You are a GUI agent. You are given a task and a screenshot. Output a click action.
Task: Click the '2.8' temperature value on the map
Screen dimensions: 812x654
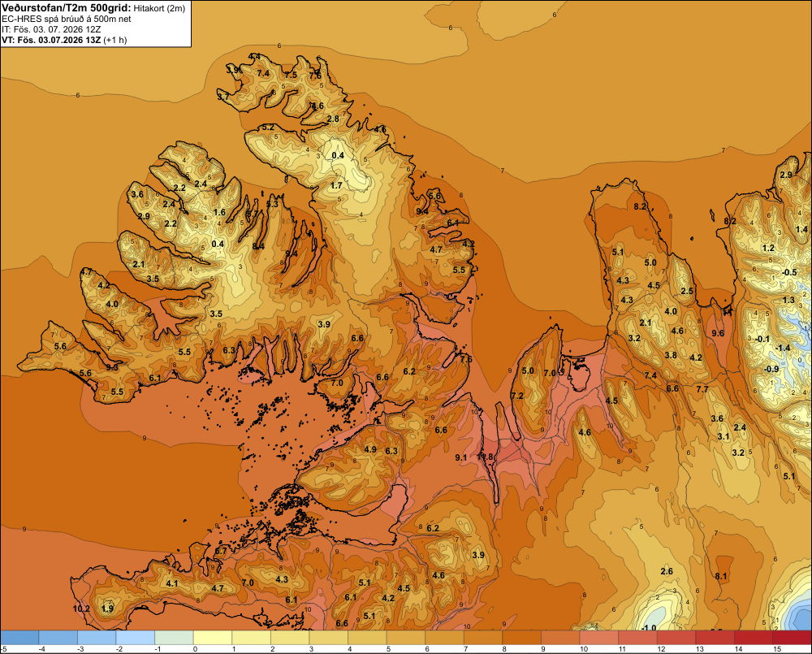point(333,119)
